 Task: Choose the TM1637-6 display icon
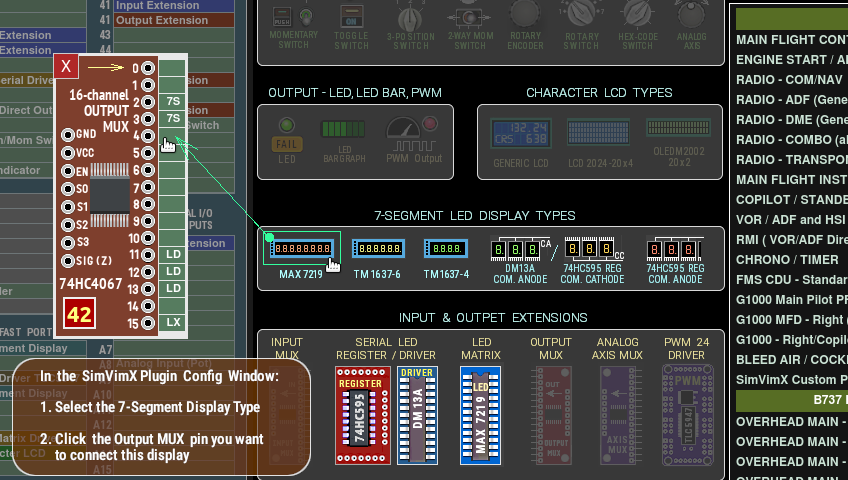tap(378, 249)
